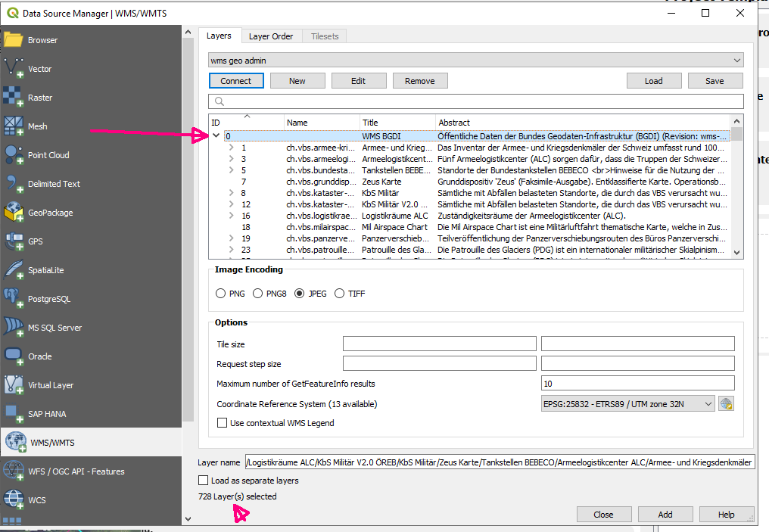Open the Coordinate Reference System dropdown
The width and height of the screenshot is (769, 532).
pos(627,403)
